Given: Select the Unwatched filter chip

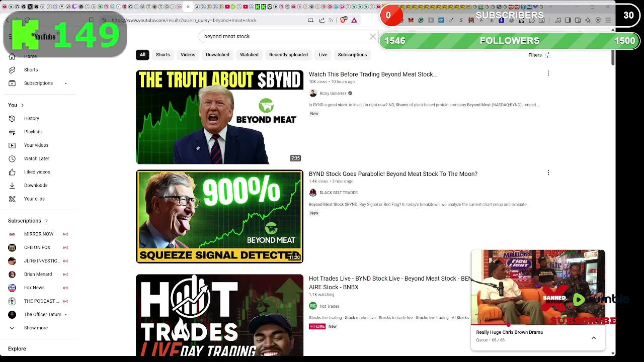Looking at the screenshot, I should click(x=217, y=55).
